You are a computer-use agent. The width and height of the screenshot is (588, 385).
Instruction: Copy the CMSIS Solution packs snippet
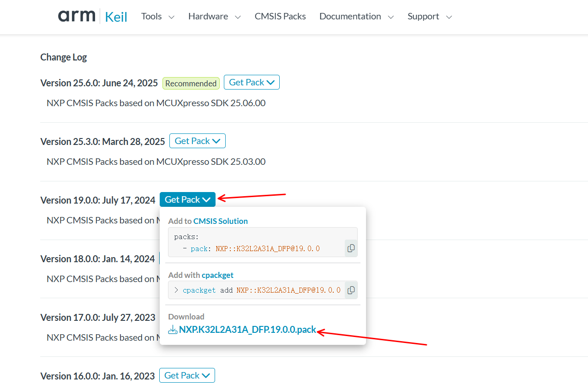tap(351, 248)
